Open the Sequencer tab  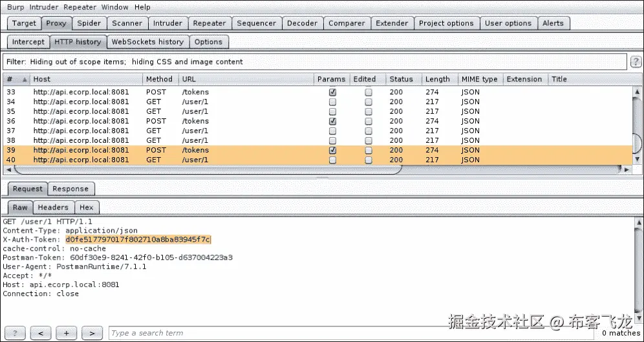coord(257,23)
